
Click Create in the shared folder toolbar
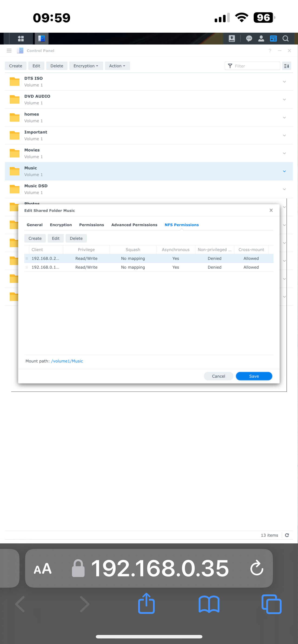point(16,66)
